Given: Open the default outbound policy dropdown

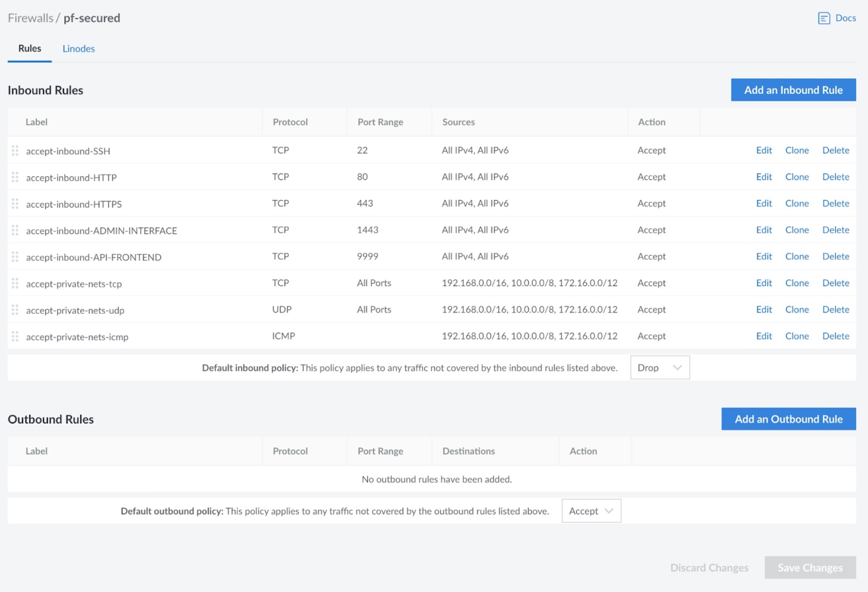Looking at the screenshot, I should coord(591,511).
